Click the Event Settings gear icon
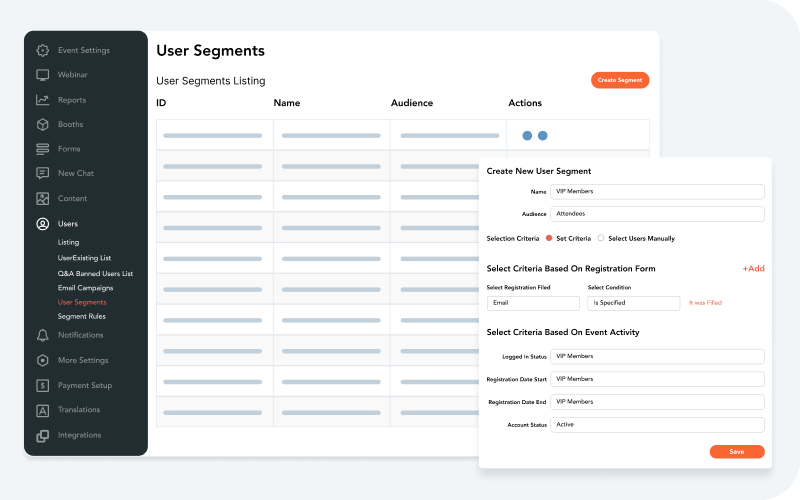 pos(42,51)
